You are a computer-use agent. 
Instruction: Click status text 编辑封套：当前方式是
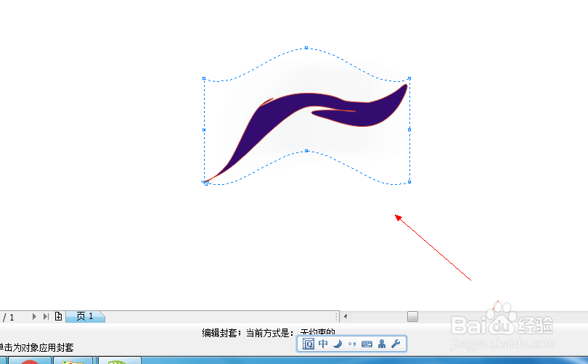[248, 333]
